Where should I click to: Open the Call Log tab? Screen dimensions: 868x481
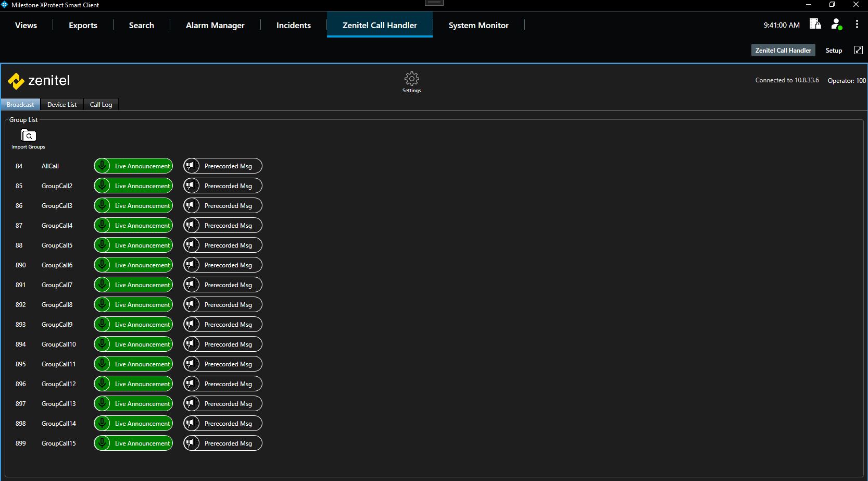tap(101, 105)
